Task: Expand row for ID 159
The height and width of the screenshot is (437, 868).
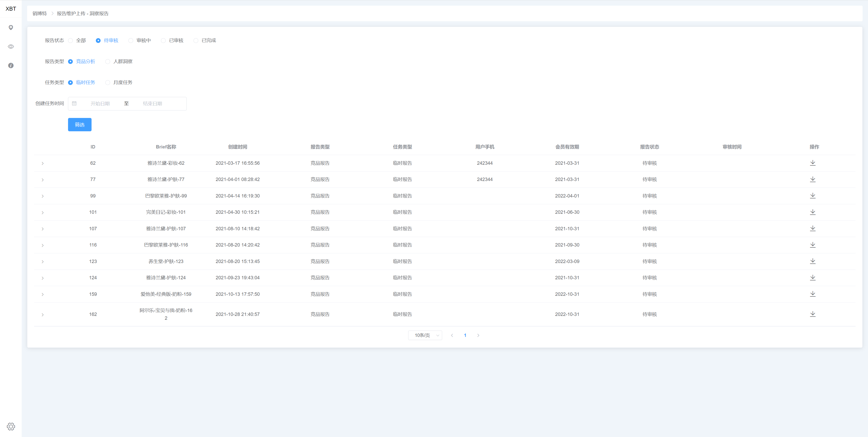Action: [42, 294]
